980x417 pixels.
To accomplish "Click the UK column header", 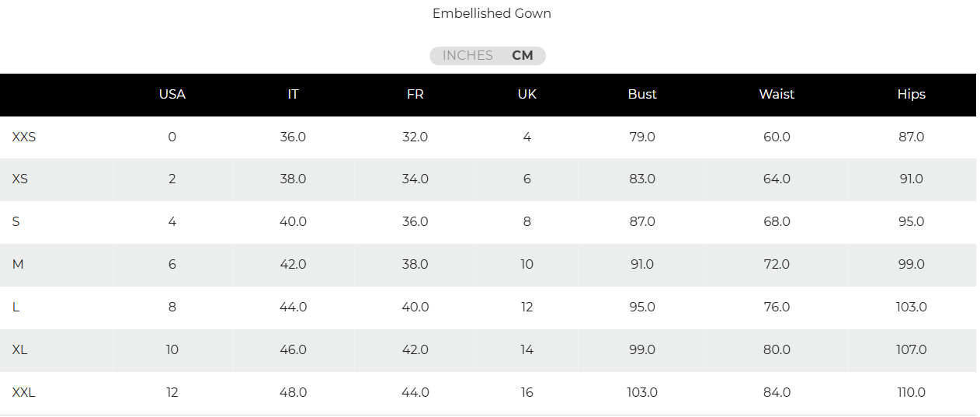I will click(526, 94).
